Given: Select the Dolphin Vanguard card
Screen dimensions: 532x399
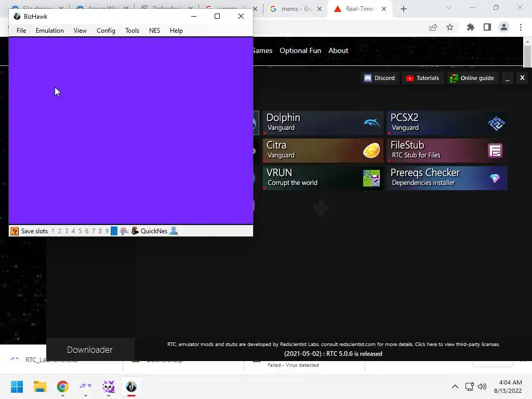Looking at the screenshot, I should coord(323,123).
